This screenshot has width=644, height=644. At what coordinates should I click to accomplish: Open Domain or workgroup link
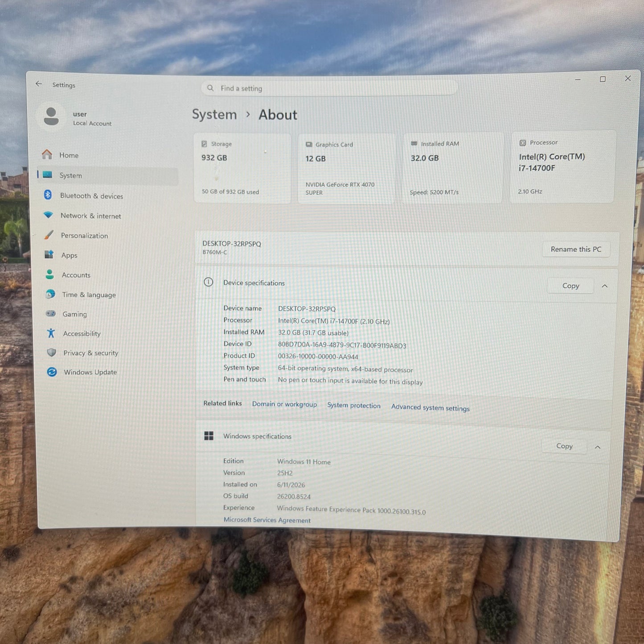(x=284, y=404)
